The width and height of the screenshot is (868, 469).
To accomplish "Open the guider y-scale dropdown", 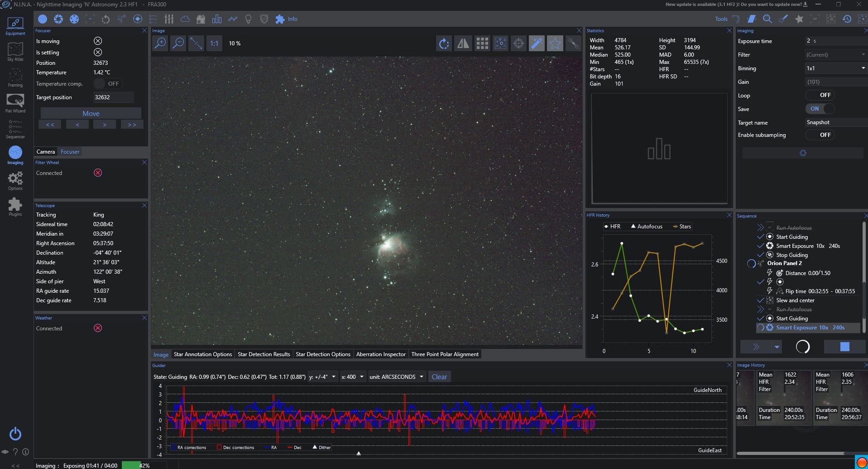I will tap(322, 377).
